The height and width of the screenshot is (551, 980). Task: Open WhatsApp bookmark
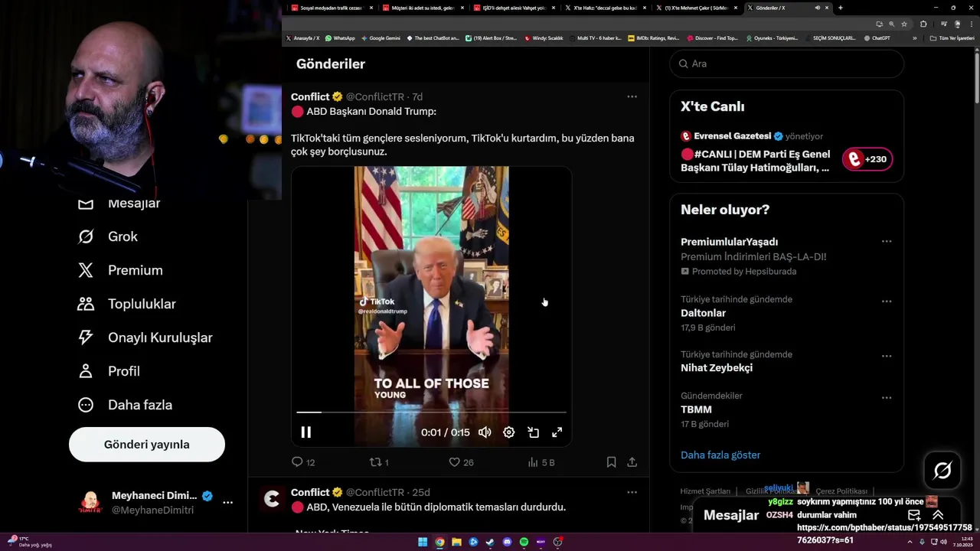[340, 38]
